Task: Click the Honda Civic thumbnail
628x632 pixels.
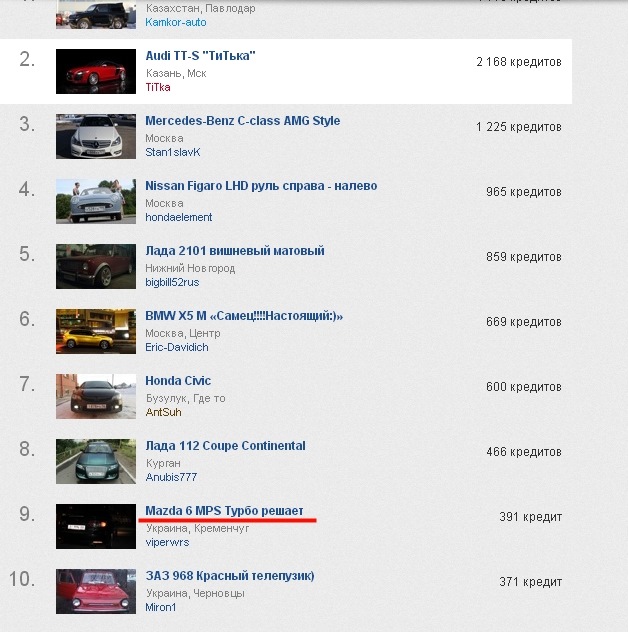Action: (96, 396)
